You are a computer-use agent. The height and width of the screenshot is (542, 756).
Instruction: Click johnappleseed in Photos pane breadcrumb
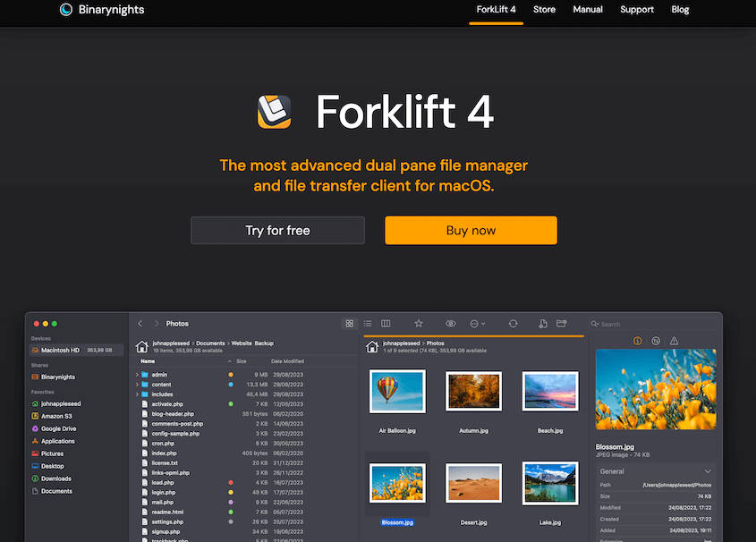click(x=401, y=343)
